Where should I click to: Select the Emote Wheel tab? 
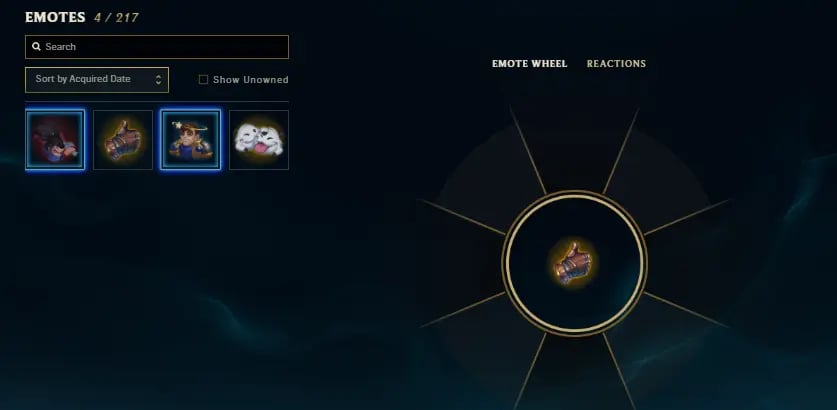click(530, 64)
